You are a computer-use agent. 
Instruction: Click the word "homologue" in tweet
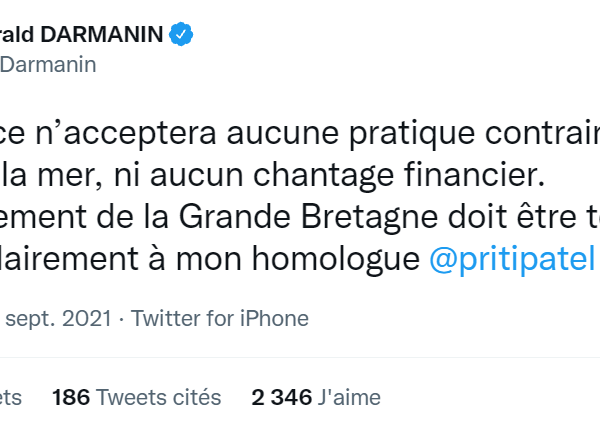[x=335, y=257]
